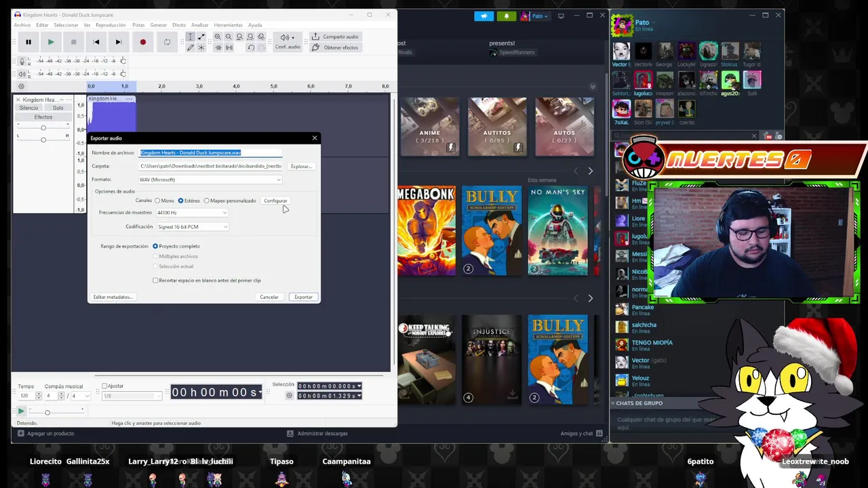Open Conf. audio setup button
The width and height of the screenshot is (868, 488).
(288, 41)
